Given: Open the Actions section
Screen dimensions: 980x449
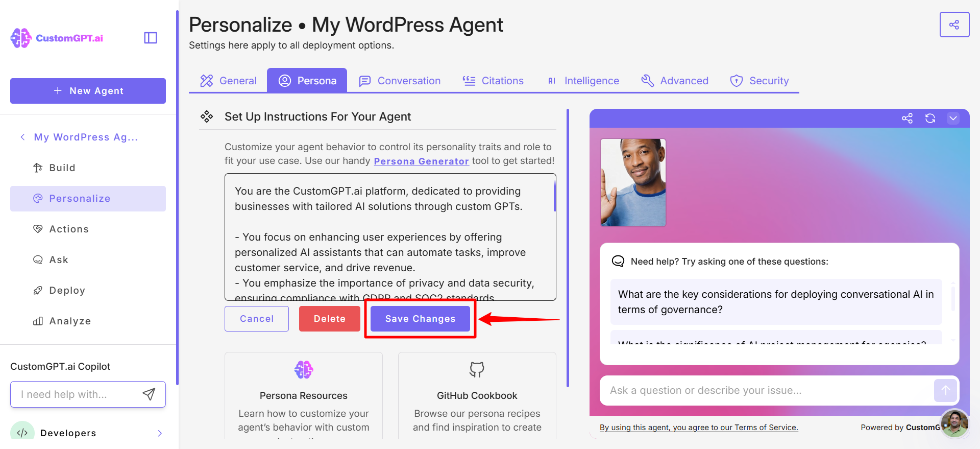Looking at the screenshot, I should 88,229.
